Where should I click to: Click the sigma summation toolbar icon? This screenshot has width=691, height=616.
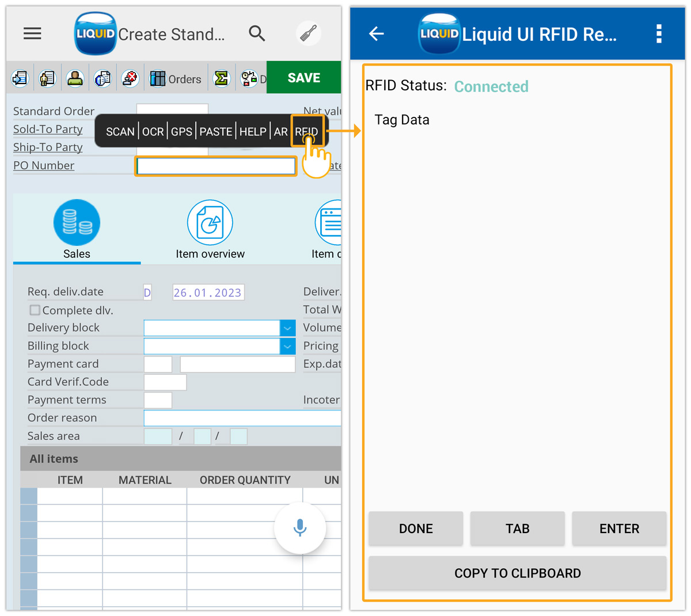221,77
